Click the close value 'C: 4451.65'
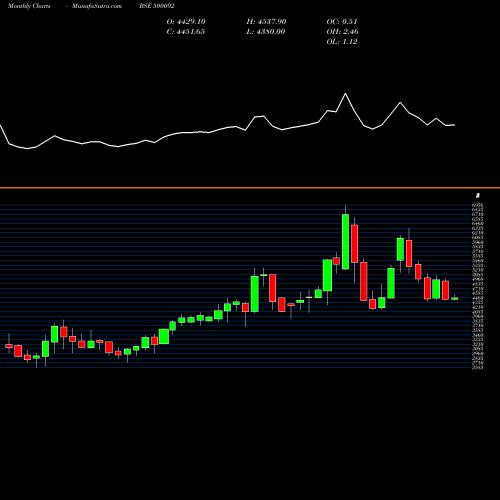500x500 pixels. click(x=186, y=32)
